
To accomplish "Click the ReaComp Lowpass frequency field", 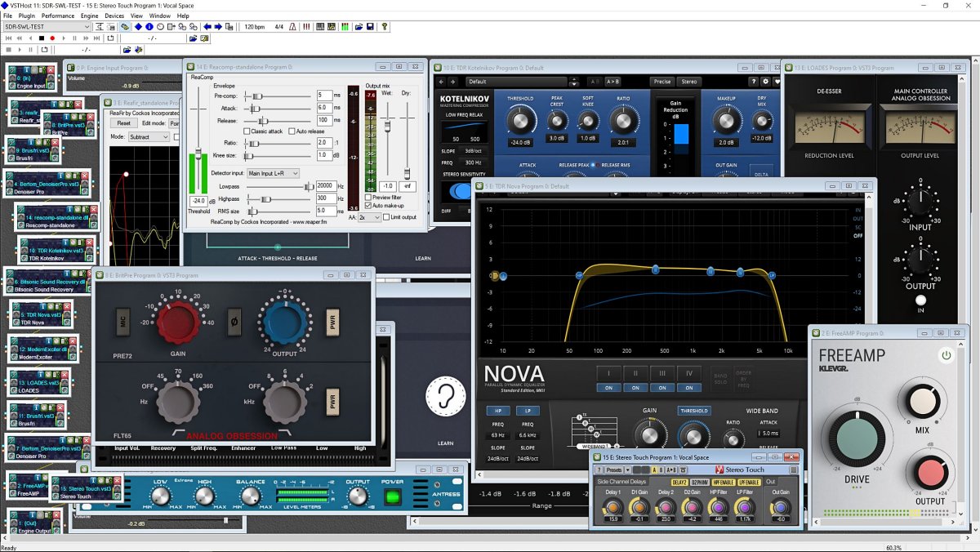I will [x=325, y=186].
